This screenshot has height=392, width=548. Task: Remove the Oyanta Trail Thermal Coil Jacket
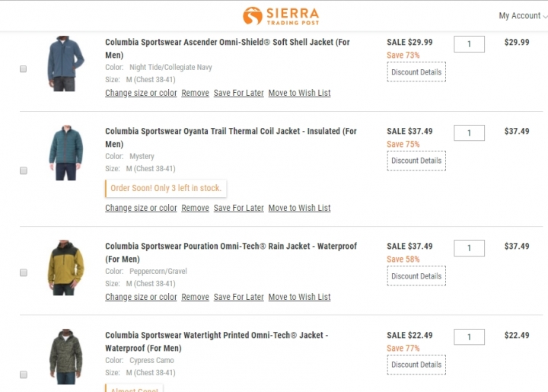tap(195, 208)
